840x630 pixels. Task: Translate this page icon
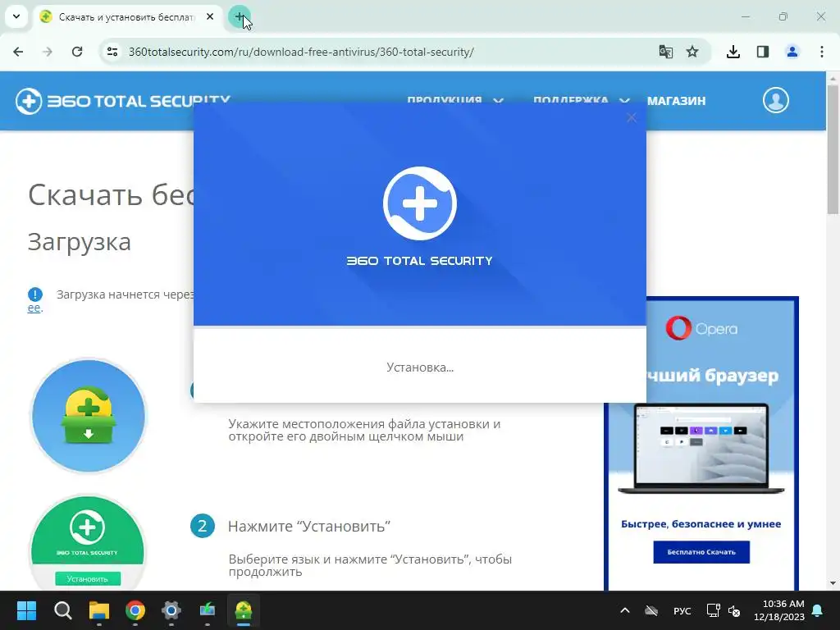coord(666,52)
